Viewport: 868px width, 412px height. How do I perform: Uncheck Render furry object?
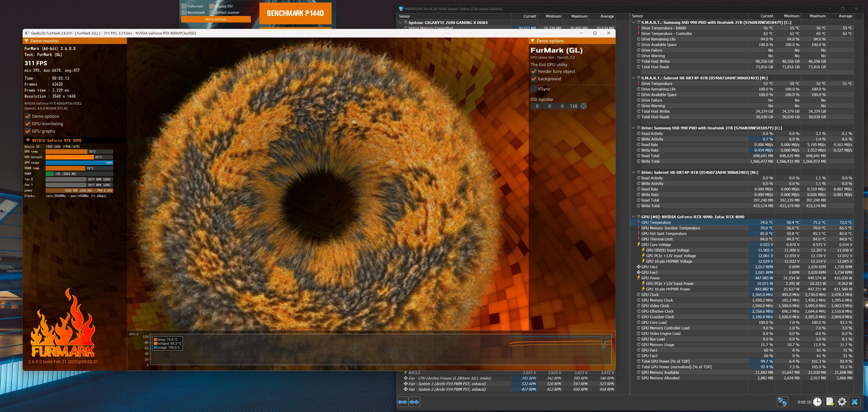534,72
